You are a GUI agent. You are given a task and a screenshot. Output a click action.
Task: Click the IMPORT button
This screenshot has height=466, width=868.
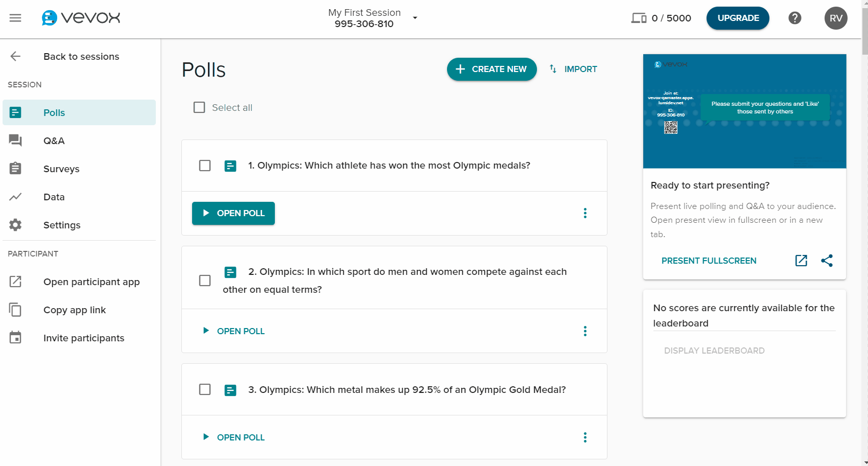coord(573,69)
